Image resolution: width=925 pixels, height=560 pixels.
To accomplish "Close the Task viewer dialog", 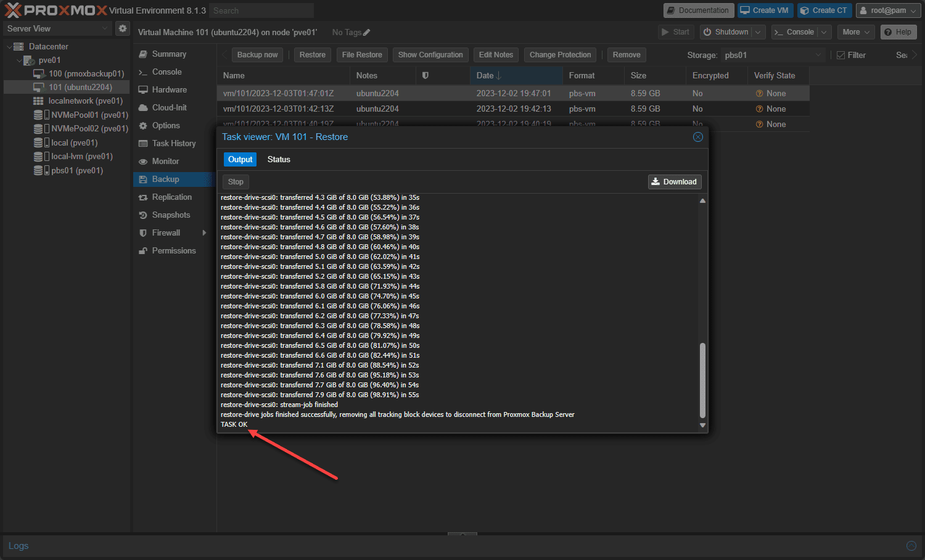I will pos(697,137).
